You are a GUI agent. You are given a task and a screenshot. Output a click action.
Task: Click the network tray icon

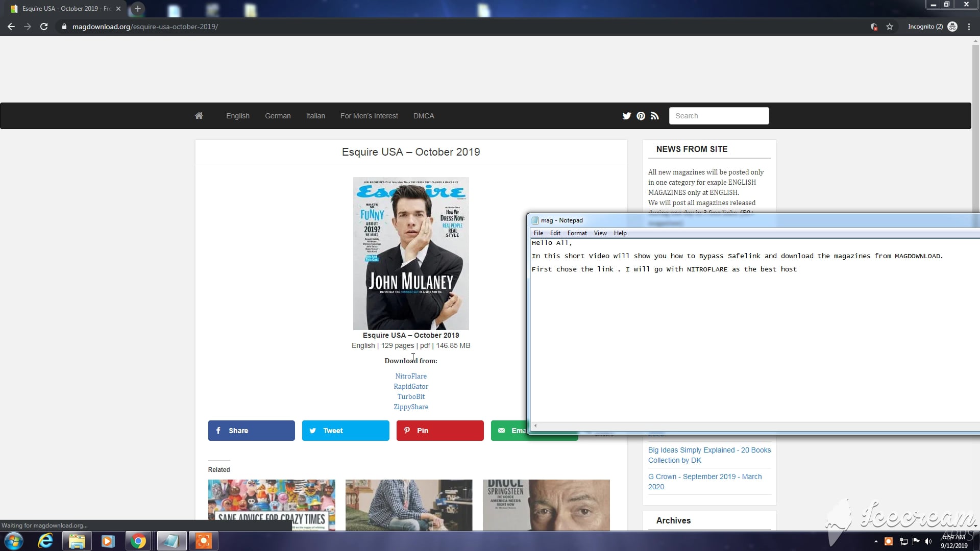coord(903,541)
